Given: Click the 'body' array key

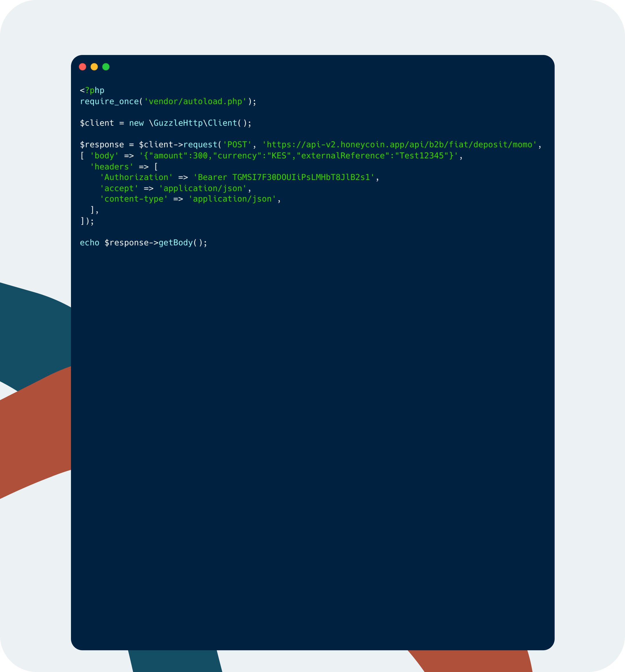Looking at the screenshot, I should [x=104, y=156].
